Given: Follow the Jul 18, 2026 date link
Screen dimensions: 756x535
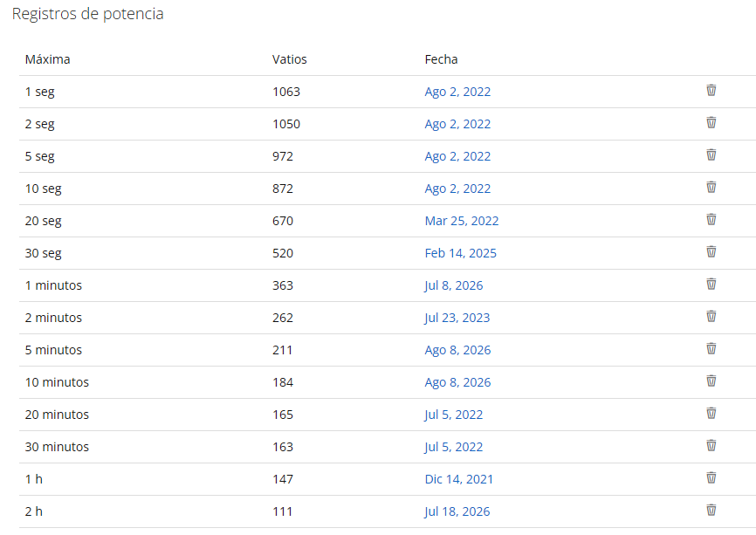Looking at the screenshot, I should (x=457, y=511).
